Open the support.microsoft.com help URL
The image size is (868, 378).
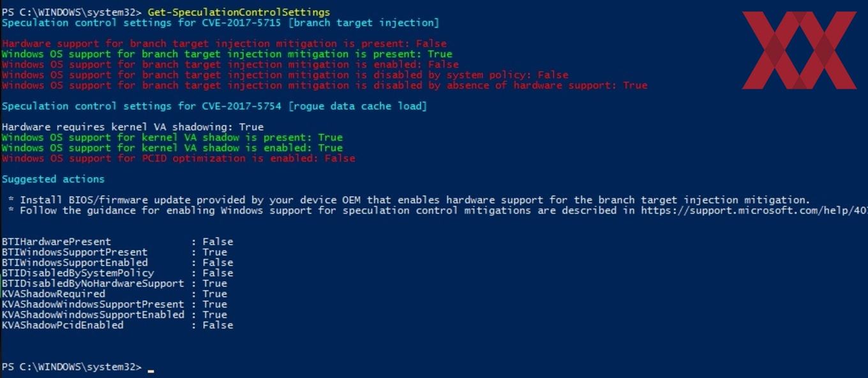[x=754, y=210]
